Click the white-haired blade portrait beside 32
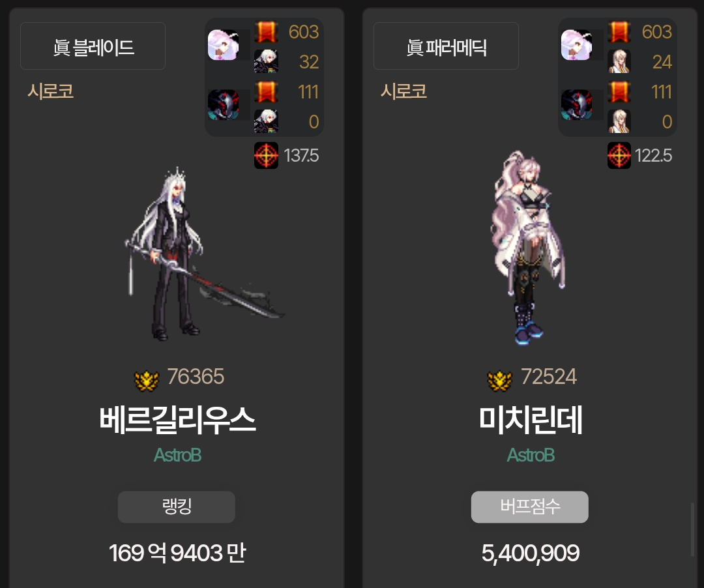The image size is (704, 588). click(266, 61)
